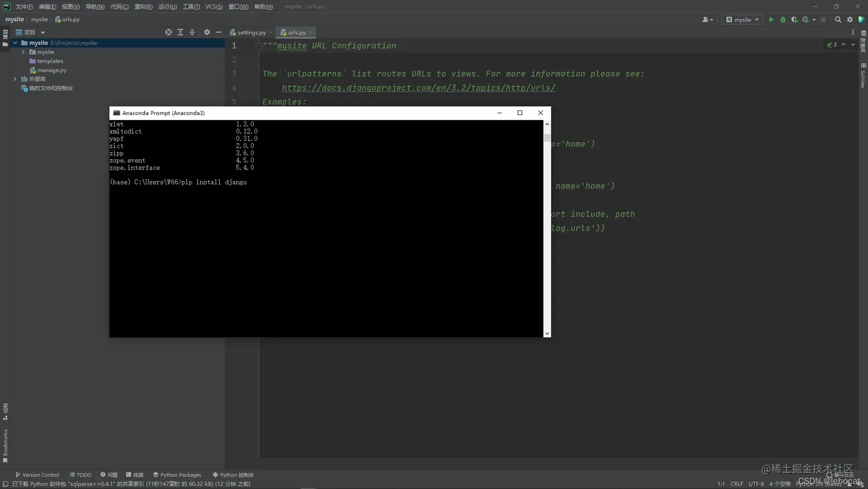Click the colorful plugin icon at top right
This screenshot has width=868, height=489.
pyautogui.click(x=861, y=20)
